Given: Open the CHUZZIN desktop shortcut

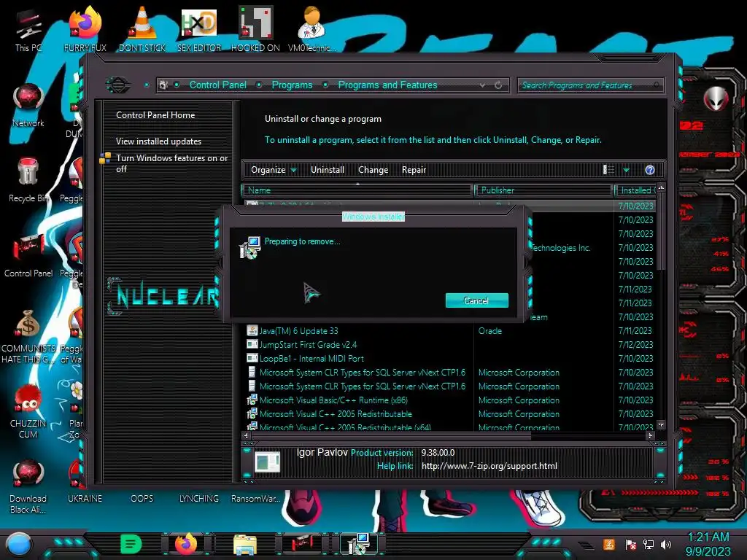Looking at the screenshot, I should pyautogui.click(x=28, y=411).
